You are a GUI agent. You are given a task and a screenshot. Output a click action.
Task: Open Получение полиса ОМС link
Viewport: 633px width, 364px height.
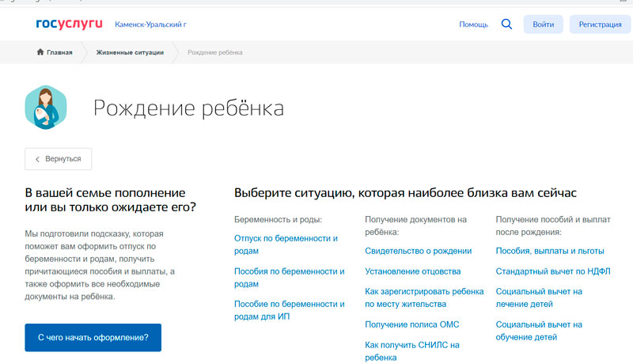coord(411,324)
